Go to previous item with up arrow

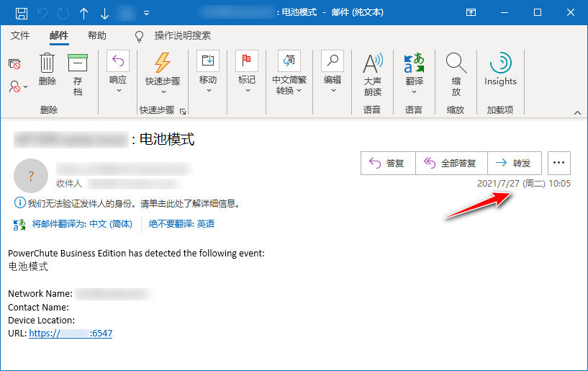tap(83, 13)
